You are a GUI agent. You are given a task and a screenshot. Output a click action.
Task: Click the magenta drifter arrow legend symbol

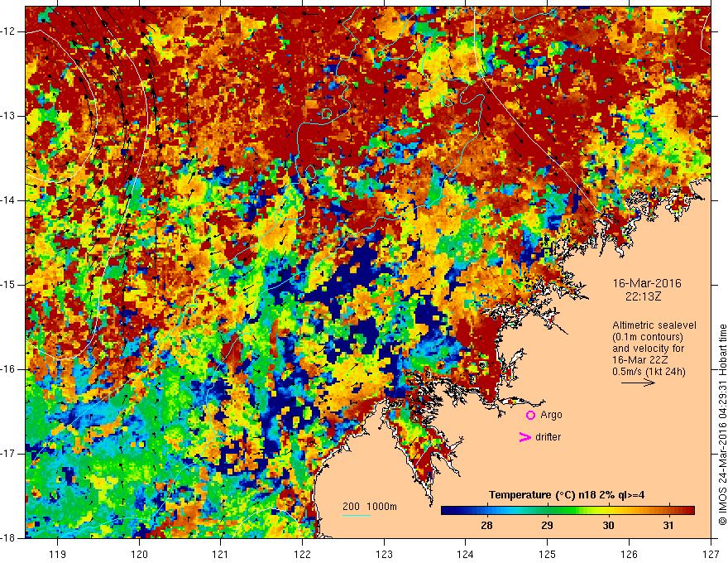click(524, 437)
